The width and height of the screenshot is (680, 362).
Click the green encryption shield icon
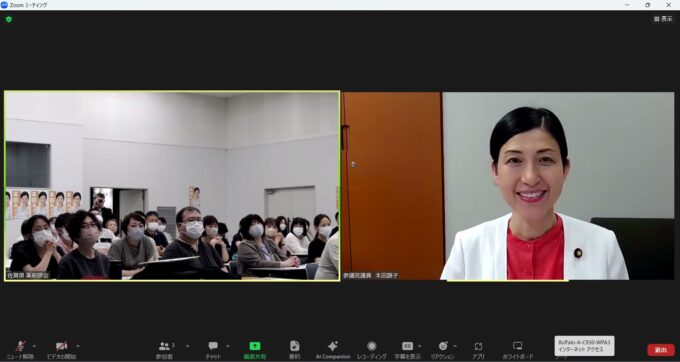[9, 19]
